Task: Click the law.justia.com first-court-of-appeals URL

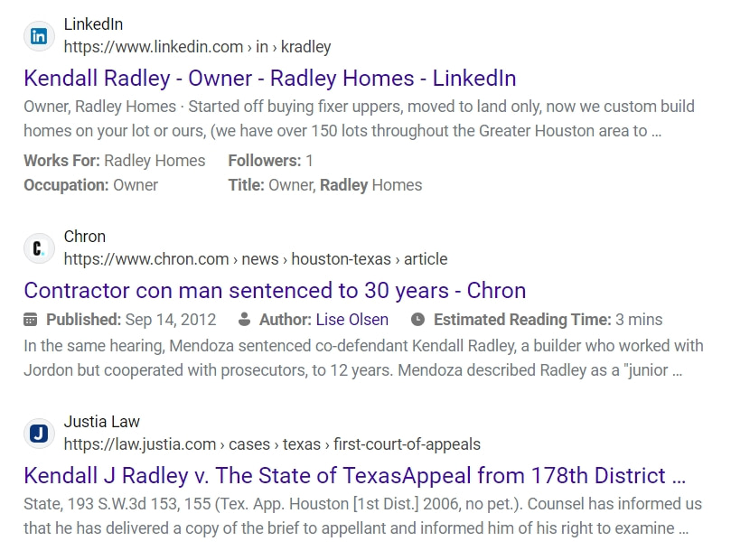Action: 272,444
